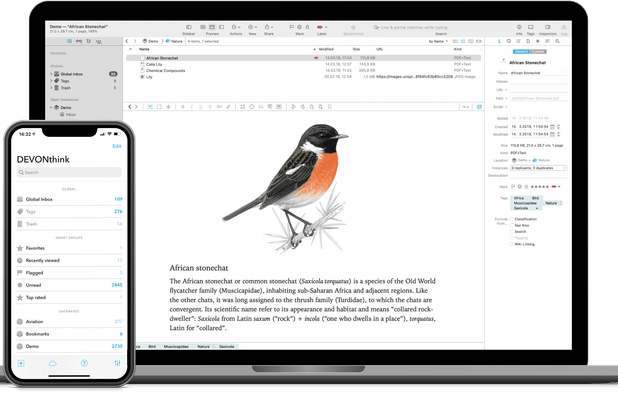Click the Synchronize toolbar icon
The image size is (618, 394).
(353, 27)
